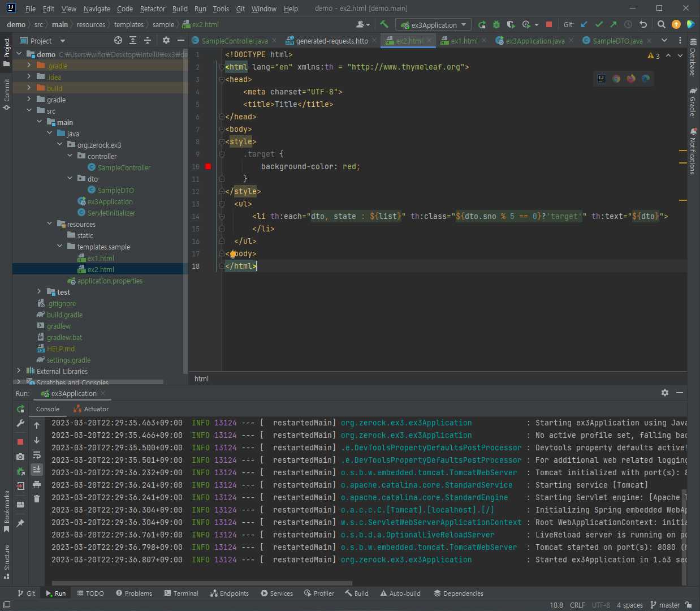The image size is (700, 611).
Task: Change the CRLF line separator setting
Action: [x=577, y=605]
